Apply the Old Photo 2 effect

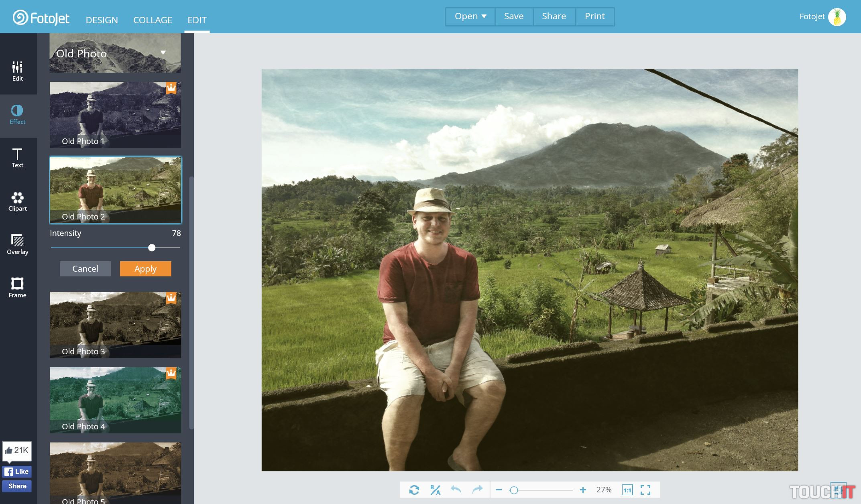click(145, 269)
